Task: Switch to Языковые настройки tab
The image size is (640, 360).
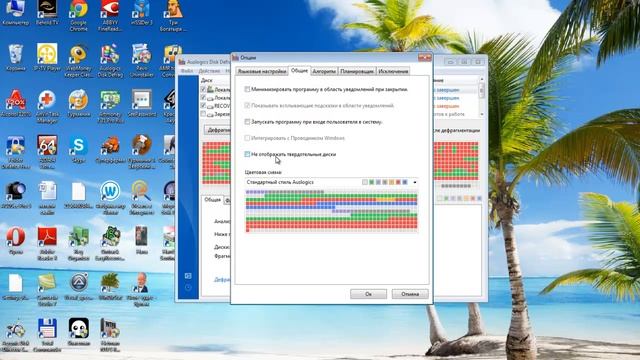Action: [x=262, y=71]
